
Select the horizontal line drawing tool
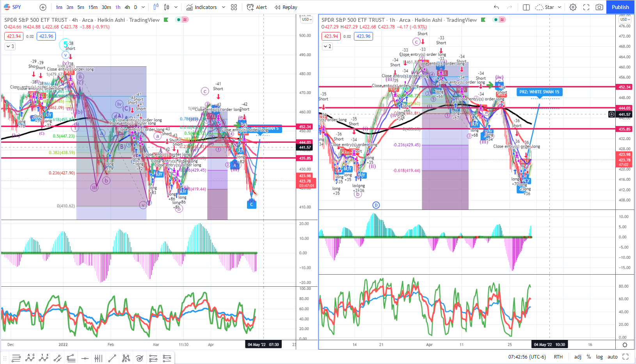85,358
